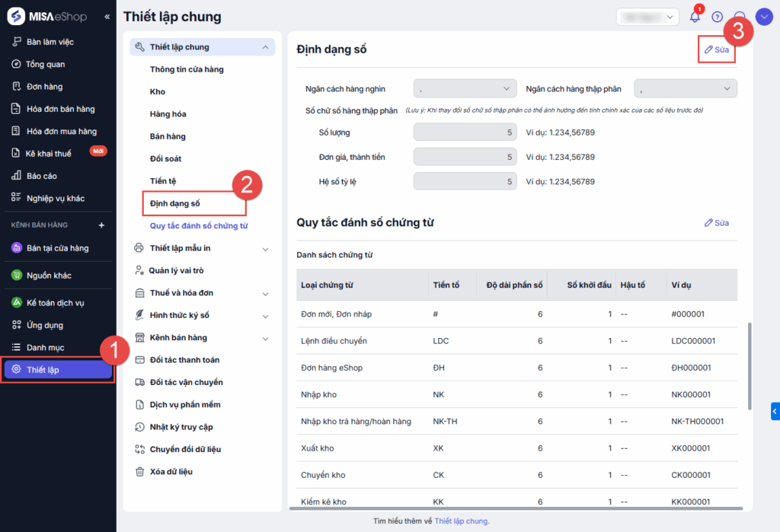
Task: Click the vertical scrollbar of the document list
Action: pyautogui.click(x=750, y=365)
